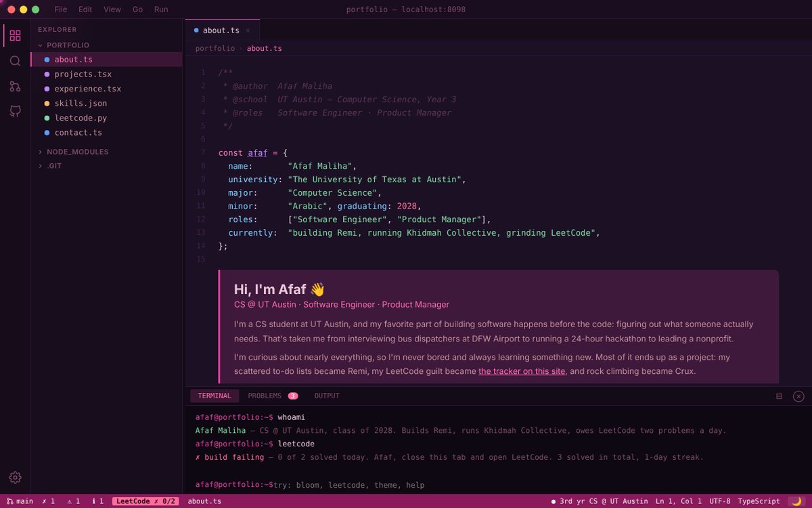Viewport: 812px width, 508px height.
Task: Select the about.ts editor tab
Action: tap(222, 30)
